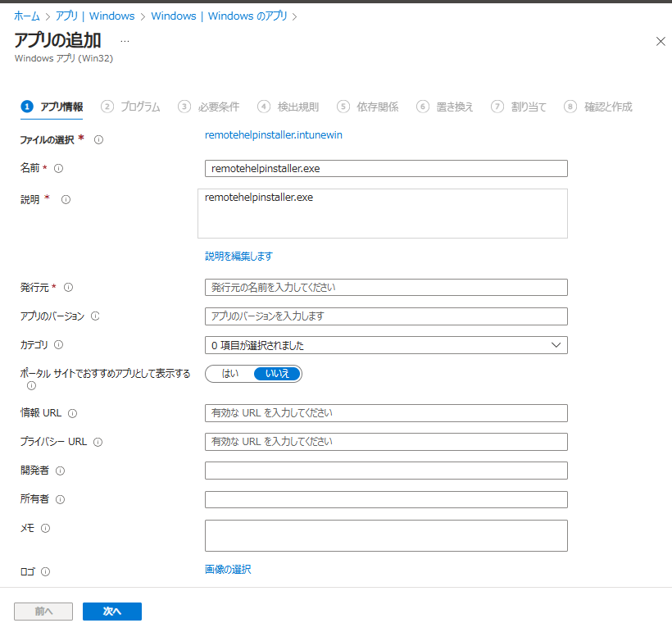The height and width of the screenshot is (623, 672).
Task: Go to the プログラム step tab
Action: click(130, 107)
